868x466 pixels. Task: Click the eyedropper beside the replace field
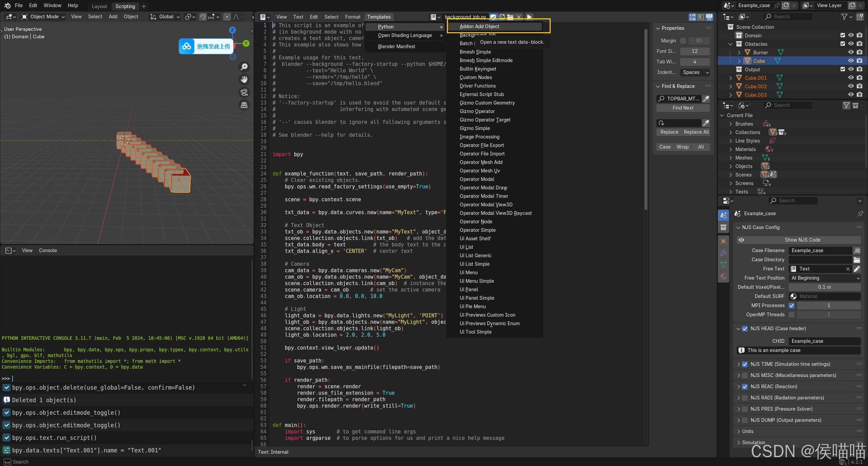[x=706, y=123]
